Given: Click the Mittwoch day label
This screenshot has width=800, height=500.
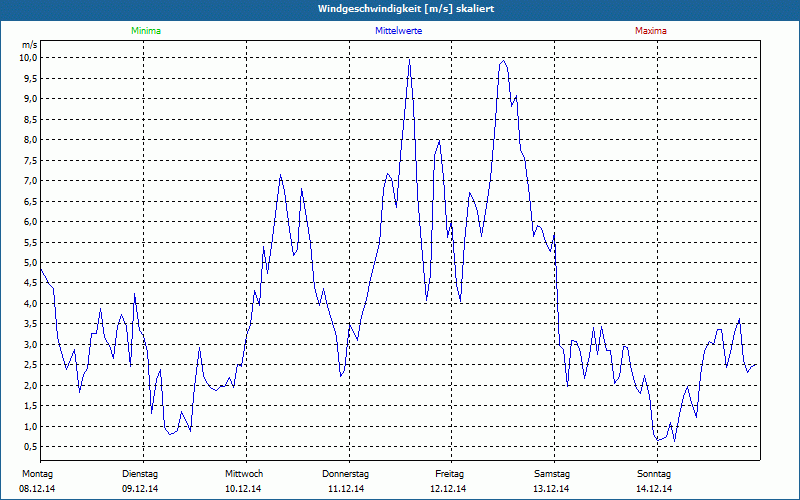Looking at the screenshot, I should point(244,474).
